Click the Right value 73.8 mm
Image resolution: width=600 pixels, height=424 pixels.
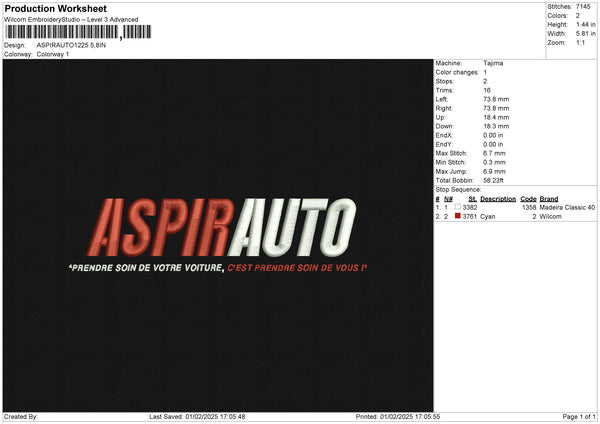(496, 108)
